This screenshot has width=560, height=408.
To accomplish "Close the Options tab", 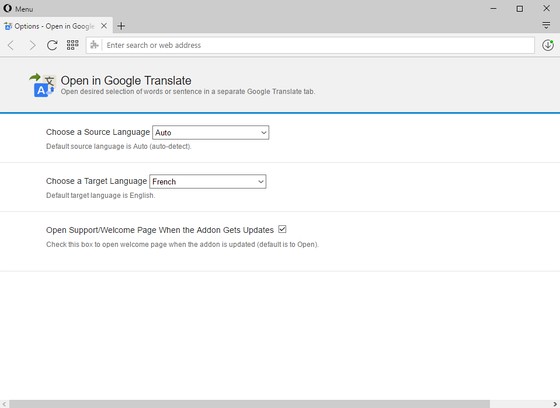I will tap(104, 26).
